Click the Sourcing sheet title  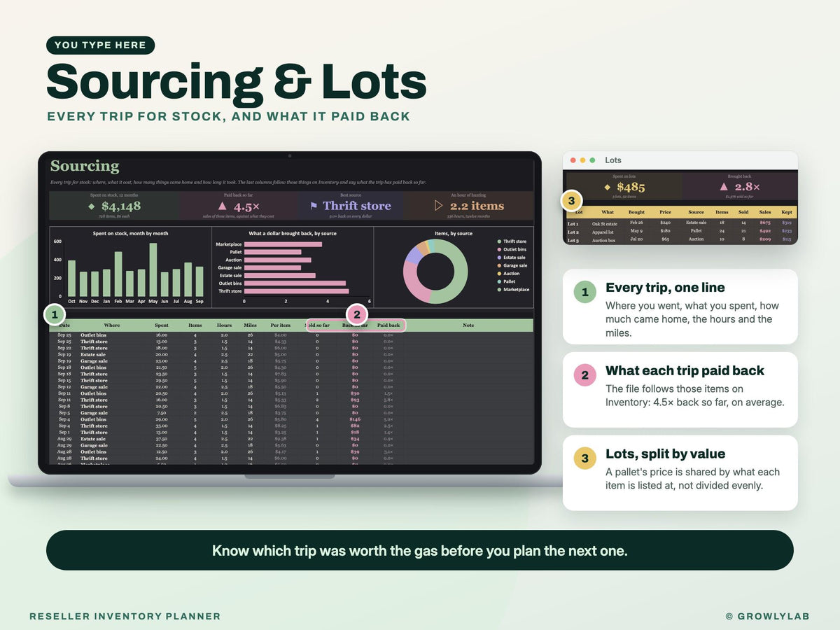[85, 167]
